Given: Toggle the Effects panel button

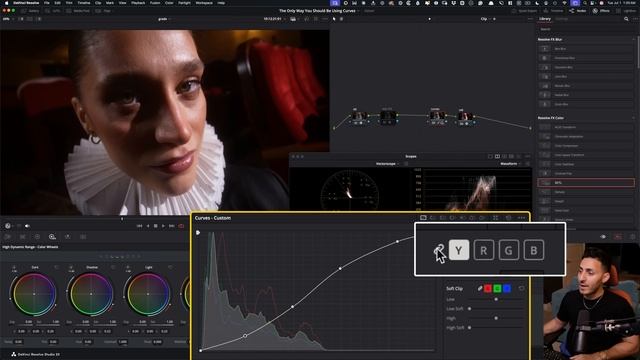Looking at the screenshot, I should tap(601, 11).
